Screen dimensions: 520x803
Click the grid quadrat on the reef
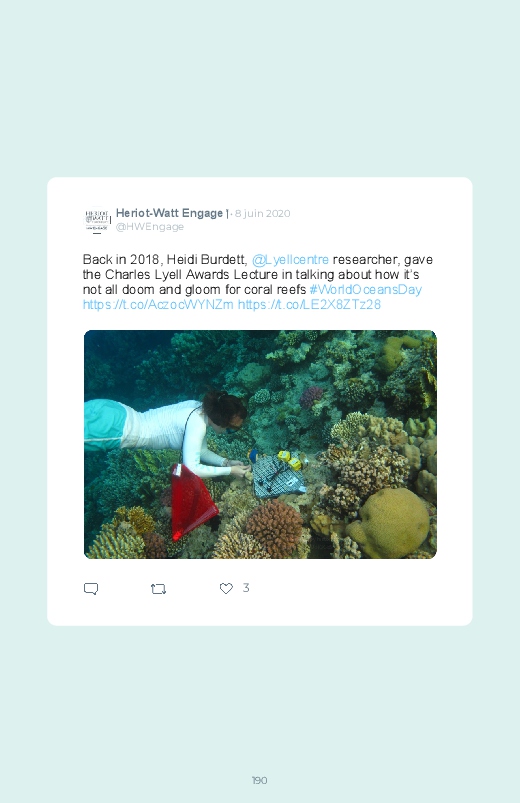(277, 477)
